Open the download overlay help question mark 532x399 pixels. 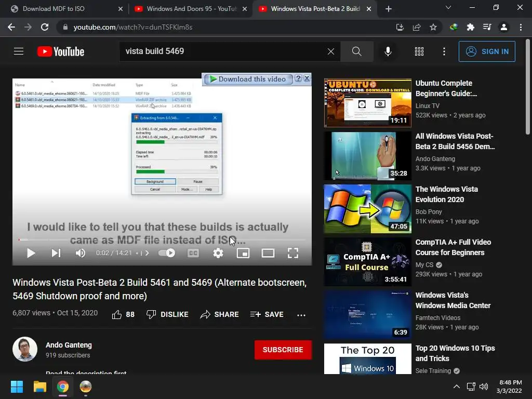(x=298, y=79)
